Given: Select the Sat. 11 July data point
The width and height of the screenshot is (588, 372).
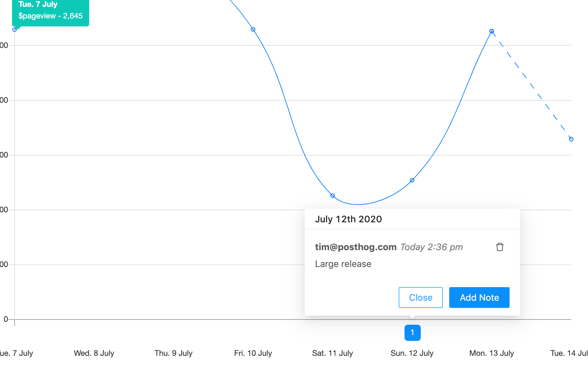Looking at the screenshot, I should click(333, 196).
